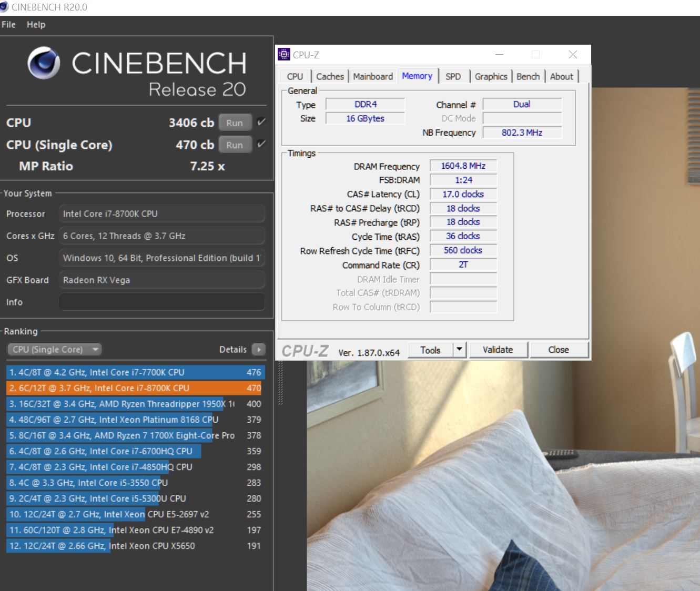Toggle the CPU test checkmark
The image size is (700, 591).
pos(261,122)
